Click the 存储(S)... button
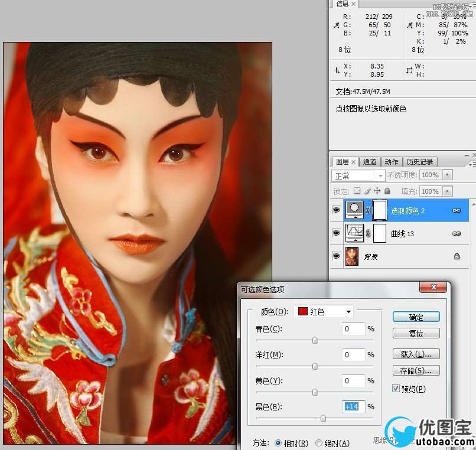The image size is (476, 450). point(416,370)
